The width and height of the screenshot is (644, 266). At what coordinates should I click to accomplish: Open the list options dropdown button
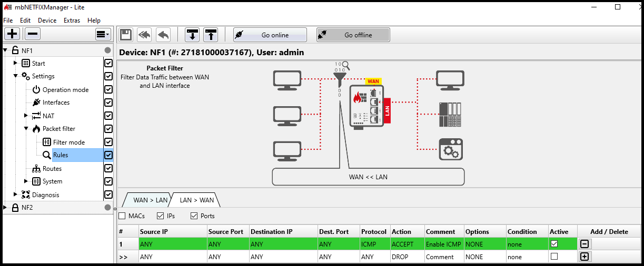(x=103, y=34)
